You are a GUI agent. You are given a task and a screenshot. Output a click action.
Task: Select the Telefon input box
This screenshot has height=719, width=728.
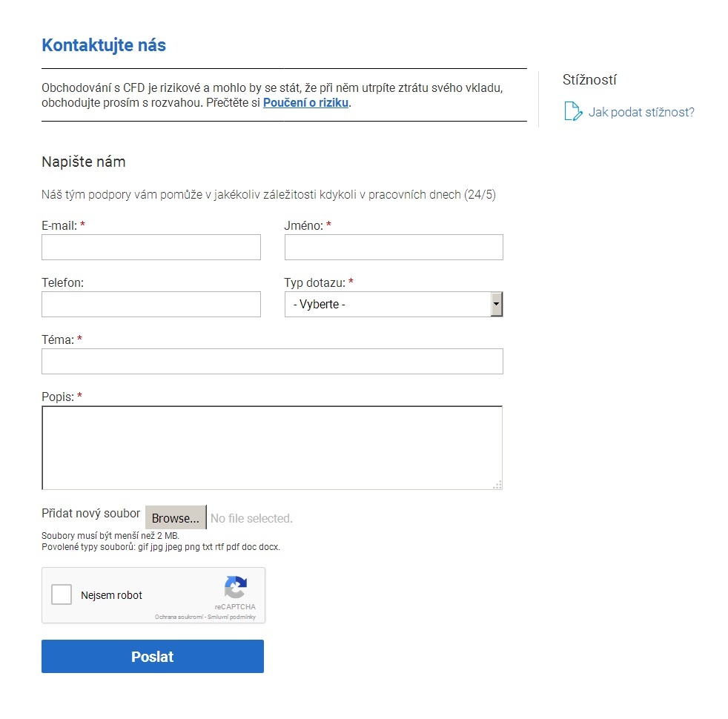pyautogui.click(x=151, y=304)
